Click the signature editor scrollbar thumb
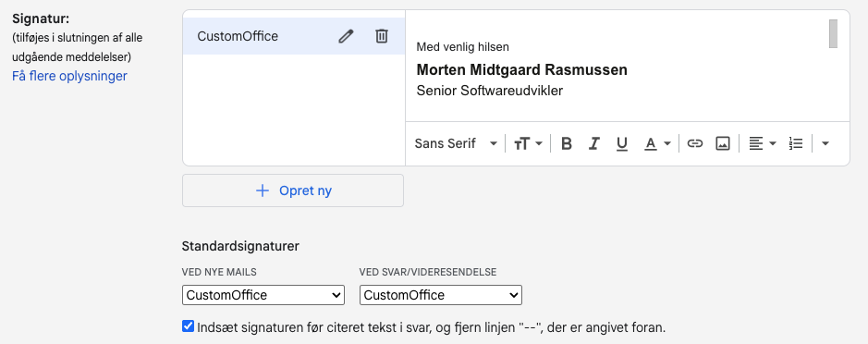868x344 pixels. click(833, 34)
